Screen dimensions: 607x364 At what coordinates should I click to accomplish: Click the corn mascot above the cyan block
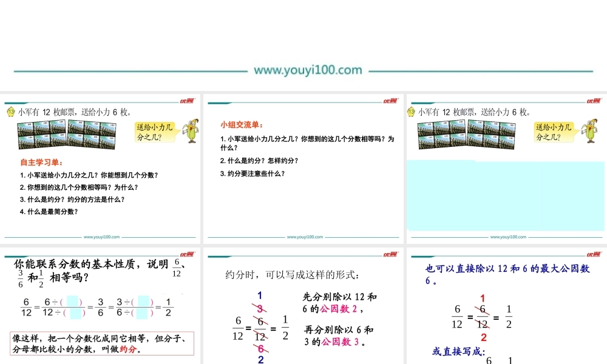(589, 131)
